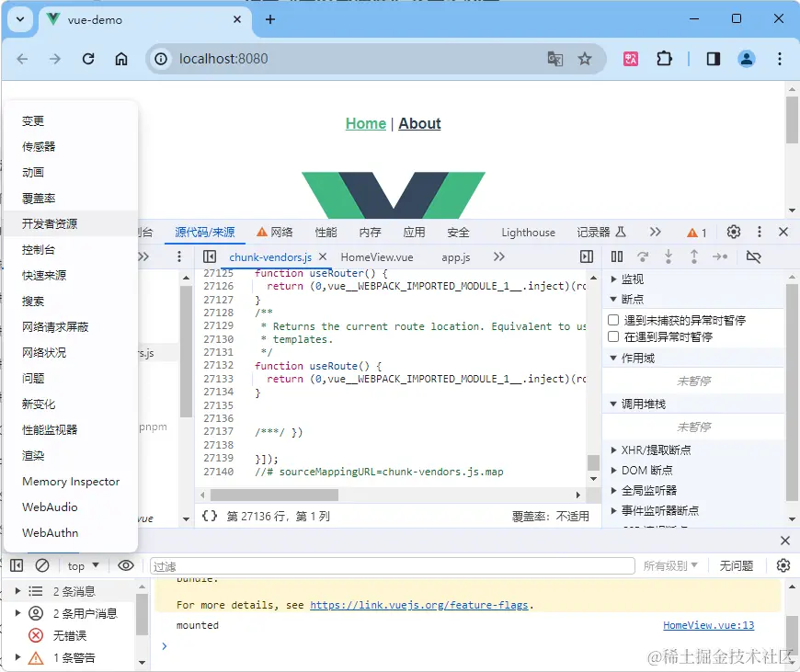Open site information icon in address bar
This screenshot has height=672, width=800.
pos(161,59)
